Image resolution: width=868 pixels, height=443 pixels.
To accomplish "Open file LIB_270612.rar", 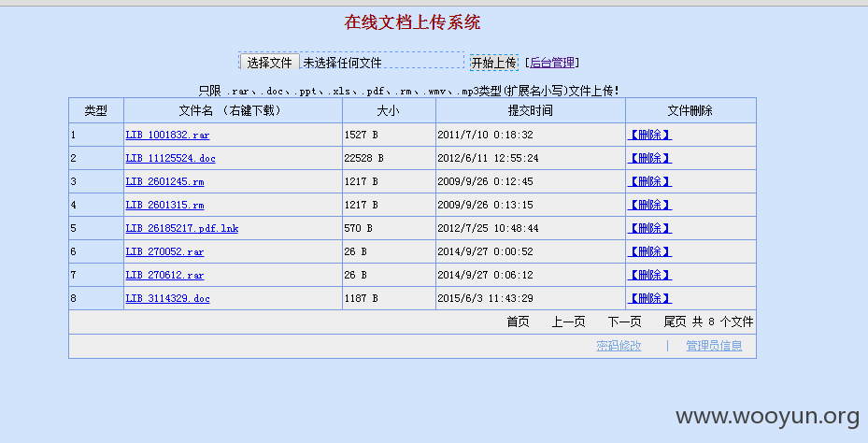I will pyautogui.click(x=165, y=275).
